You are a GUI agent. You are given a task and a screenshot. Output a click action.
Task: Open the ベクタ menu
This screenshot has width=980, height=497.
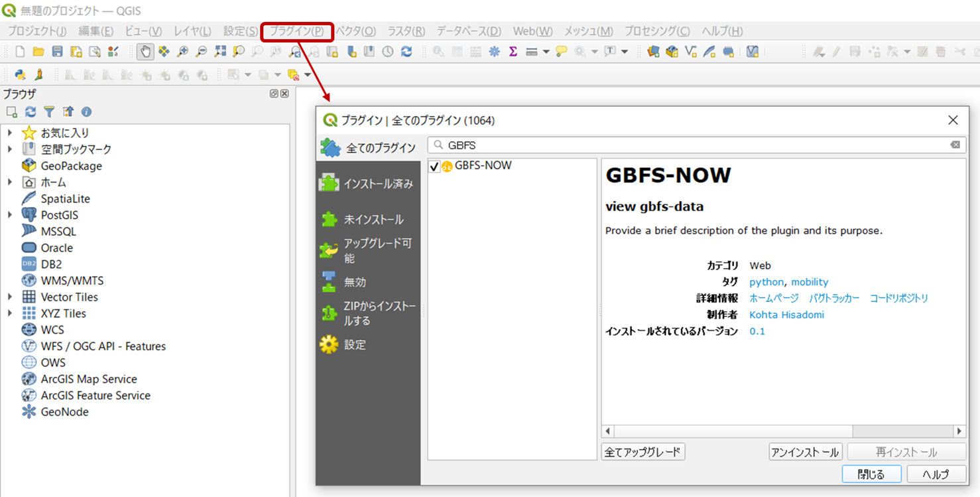357,31
